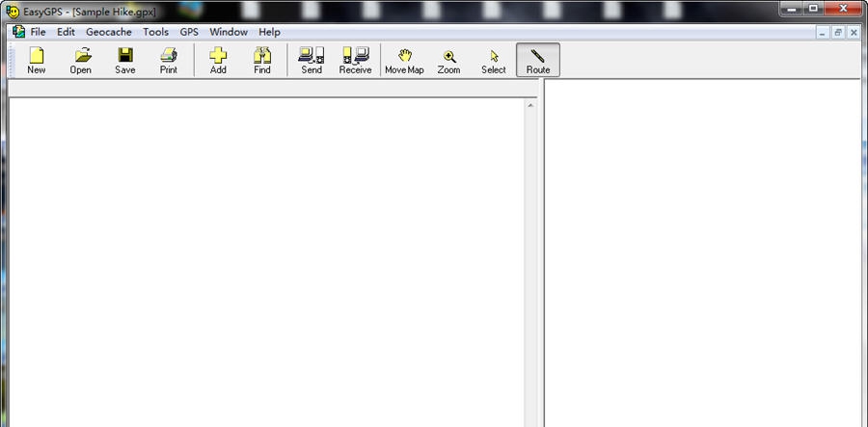Minimize the EasyGPS application window
The height and width of the screenshot is (427, 868).
[x=792, y=9]
